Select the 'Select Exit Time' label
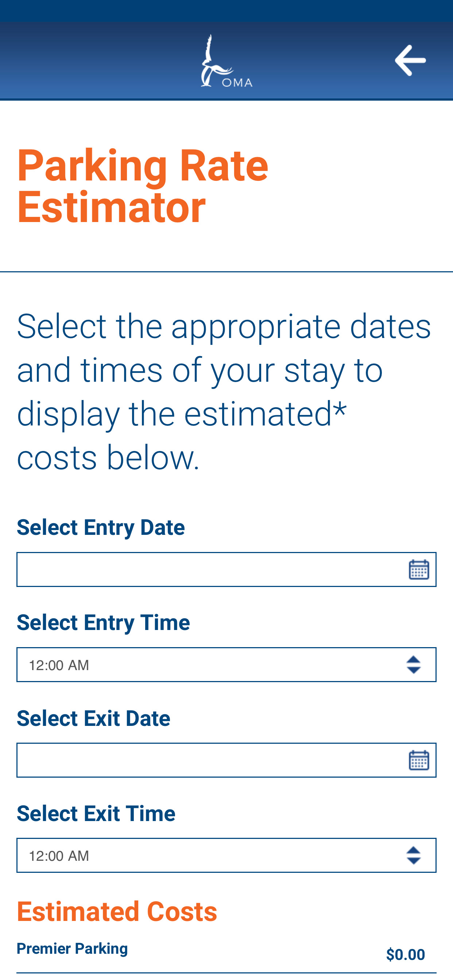The height and width of the screenshot is (980, 453). click(96, 813)
